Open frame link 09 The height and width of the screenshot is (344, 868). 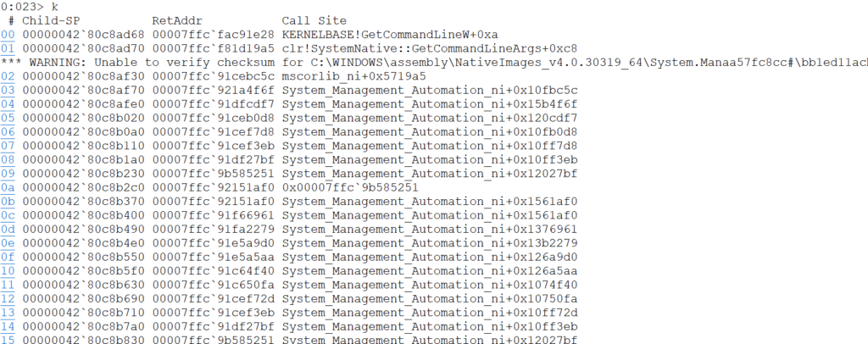(8, 173)
